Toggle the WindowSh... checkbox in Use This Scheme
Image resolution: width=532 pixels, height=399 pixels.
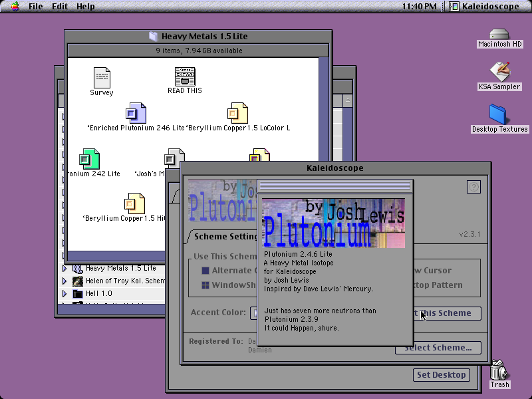(205, 285)
